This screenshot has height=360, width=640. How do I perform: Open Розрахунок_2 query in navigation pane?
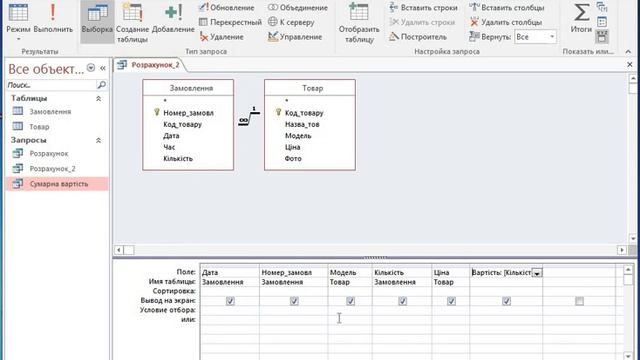pyautogui.click(x=52, y=169)
